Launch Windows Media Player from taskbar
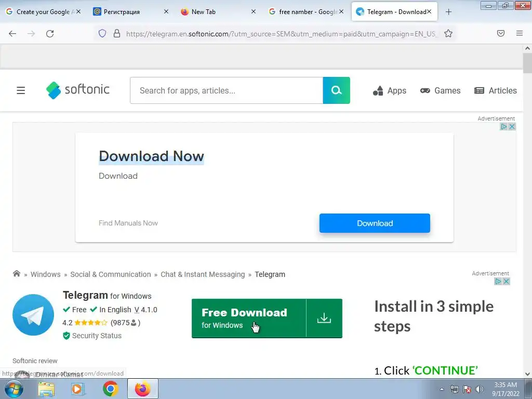The height and width of the screenshot is (399, 532). pyautogui.click(x=78, y=389)
